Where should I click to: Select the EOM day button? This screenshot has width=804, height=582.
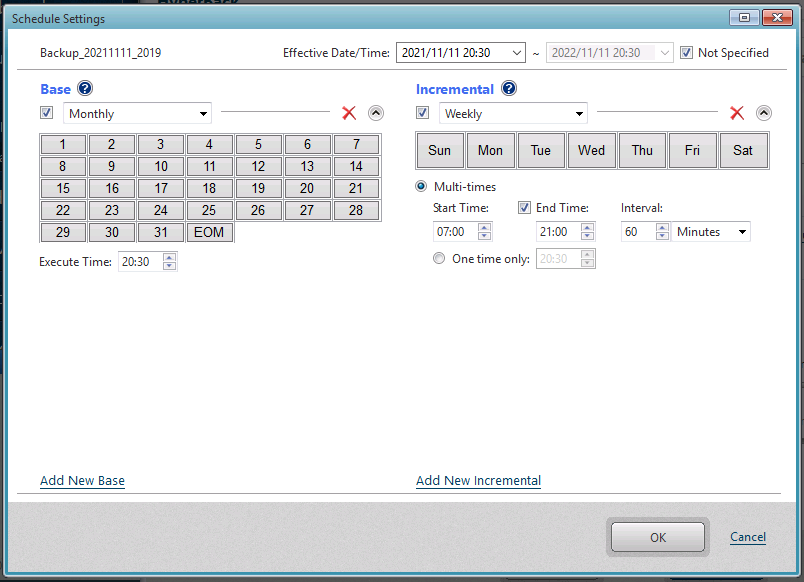coord(209,232)
